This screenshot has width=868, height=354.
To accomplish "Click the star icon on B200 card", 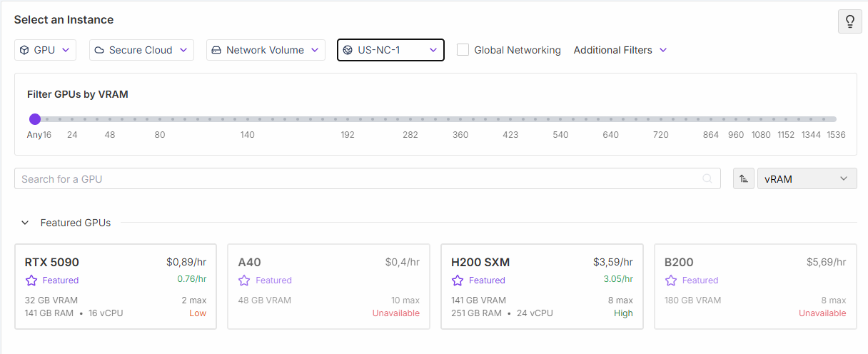I will (671, 280).
